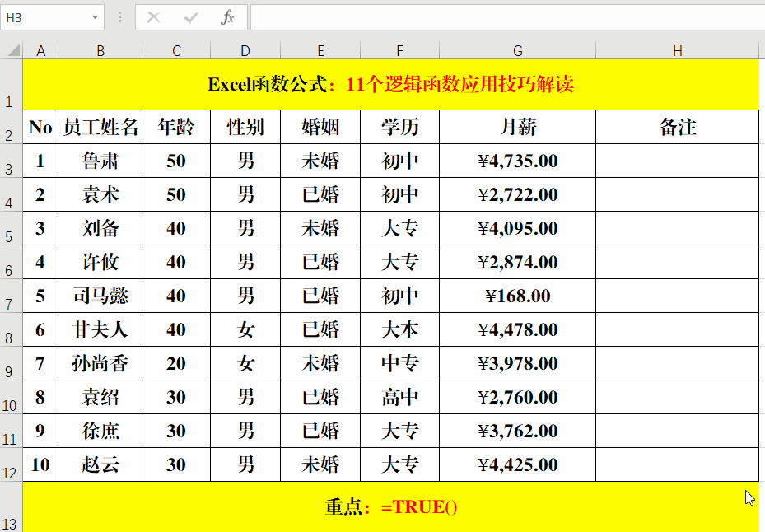Select row 7 header
Viewport: 765px width, 532px height.
(x=12, y=296)
